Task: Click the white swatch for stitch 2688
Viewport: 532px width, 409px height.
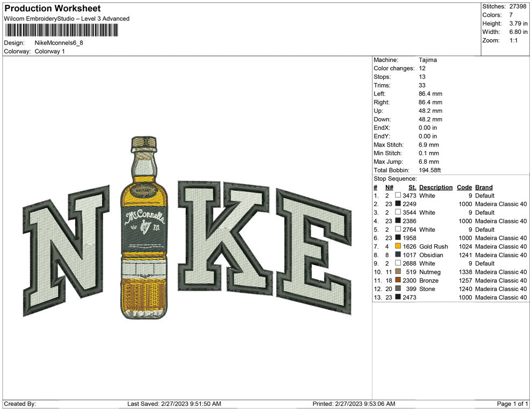Action: point(398,263)
